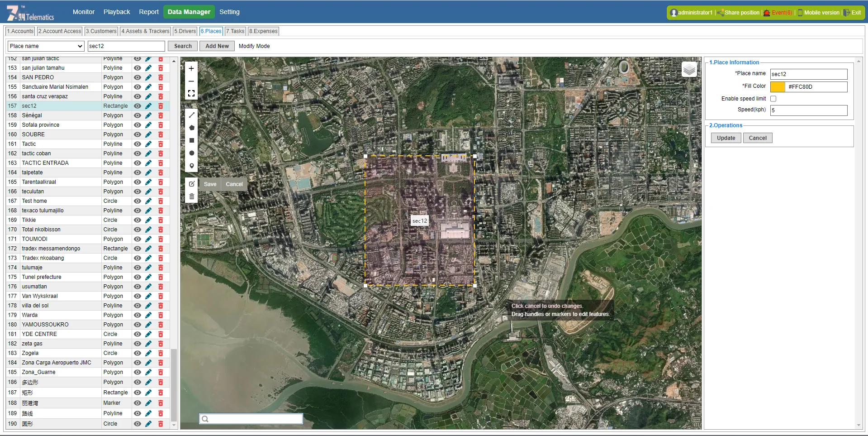Edit the Tikkie place
The height and width of the screenshot is (436, 868).
click(148, 220)
